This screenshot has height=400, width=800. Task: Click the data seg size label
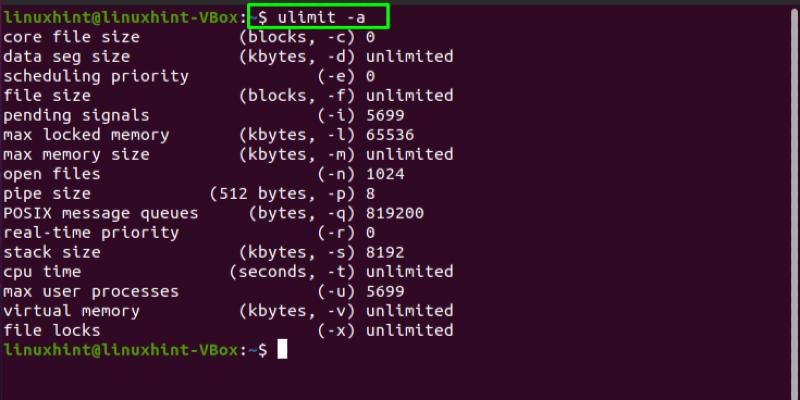(66, 57)
